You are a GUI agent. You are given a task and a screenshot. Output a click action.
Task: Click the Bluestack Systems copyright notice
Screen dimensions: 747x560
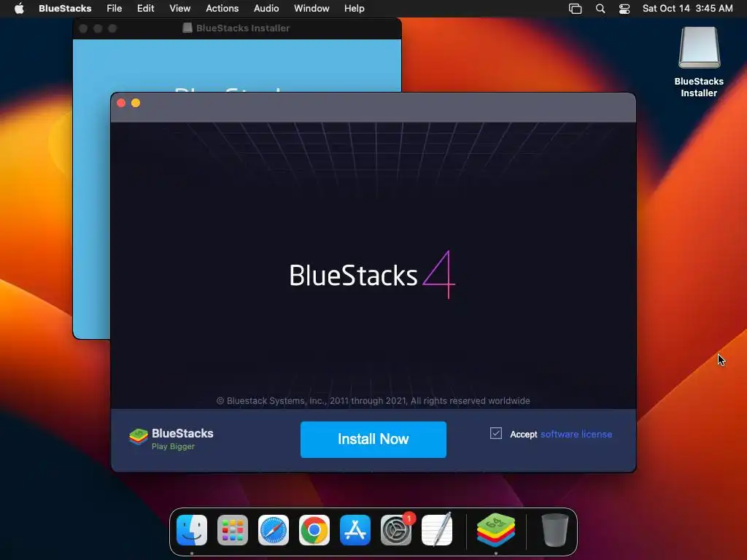click(x=373, y=401)
